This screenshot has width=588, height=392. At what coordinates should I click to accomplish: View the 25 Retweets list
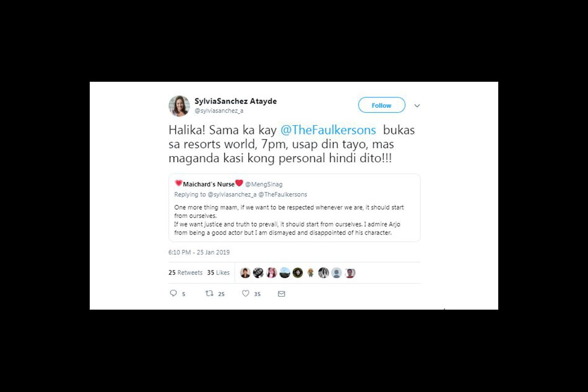click(185, 272)
